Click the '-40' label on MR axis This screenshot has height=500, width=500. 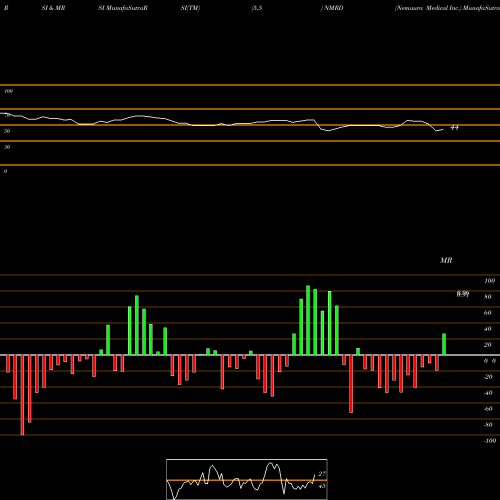[x=488, y=393]
